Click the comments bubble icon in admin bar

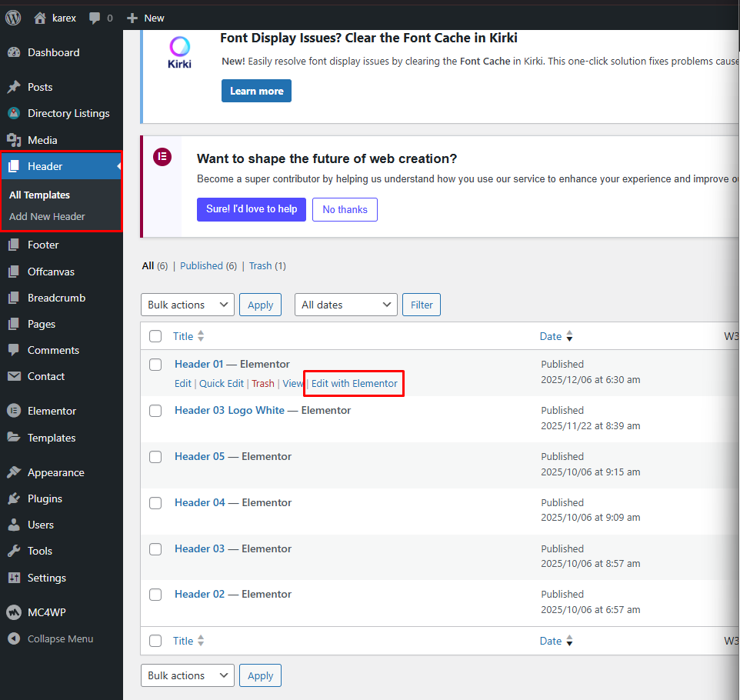[95, 18]
